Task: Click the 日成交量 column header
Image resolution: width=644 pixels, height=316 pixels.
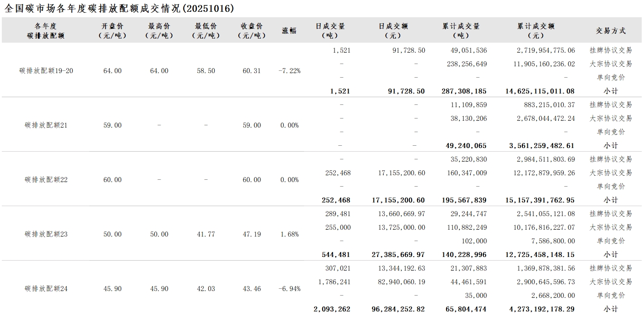Action: click(x=331, y=31)
